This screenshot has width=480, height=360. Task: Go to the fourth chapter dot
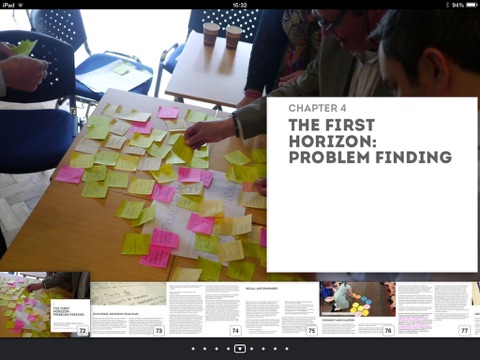[228, 349]
